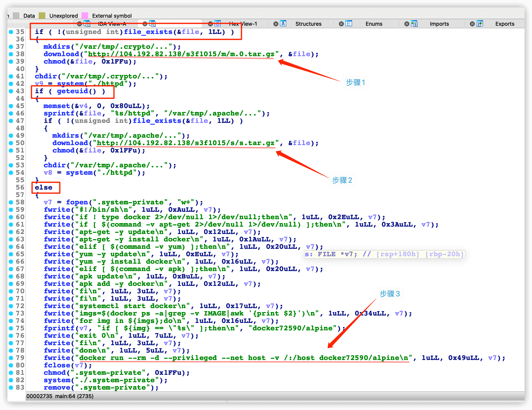Click the mkdirs call on line 37
Screen dimensions: 532x410
(x=57, y=47)
